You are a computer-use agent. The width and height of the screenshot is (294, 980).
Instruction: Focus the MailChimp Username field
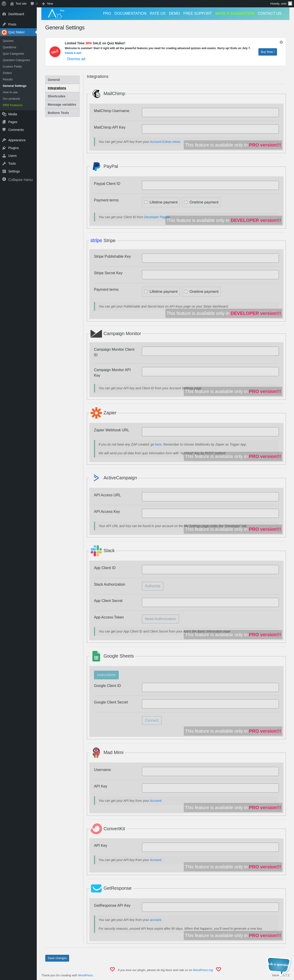pos(210,113)
